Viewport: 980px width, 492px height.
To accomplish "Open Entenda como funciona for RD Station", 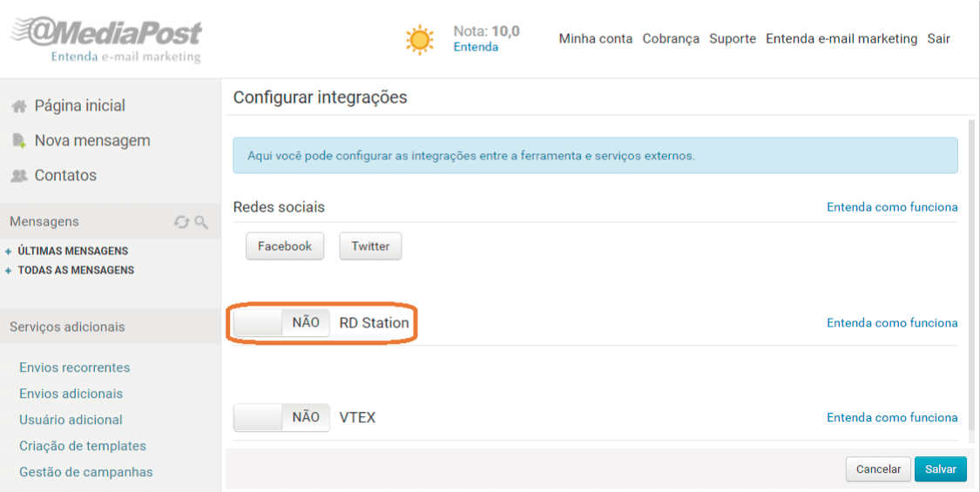I will 892,322.
